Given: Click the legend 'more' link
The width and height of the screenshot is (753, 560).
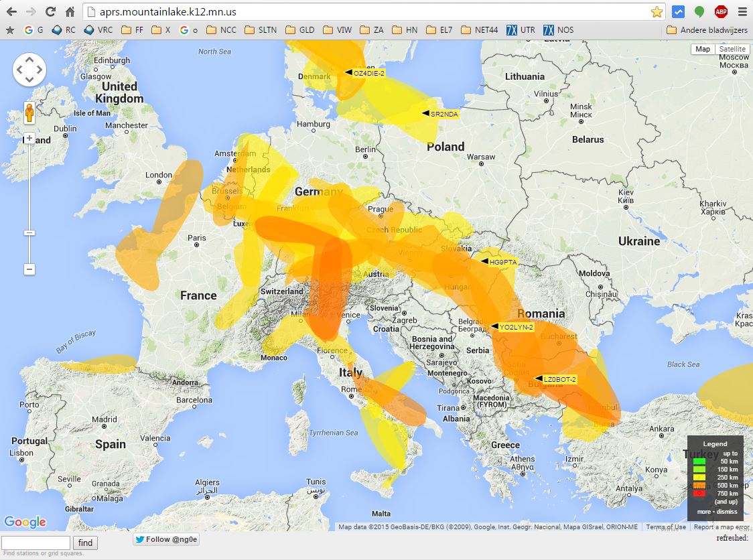Looking at the screenshot, I should click(x=704, y=512).
